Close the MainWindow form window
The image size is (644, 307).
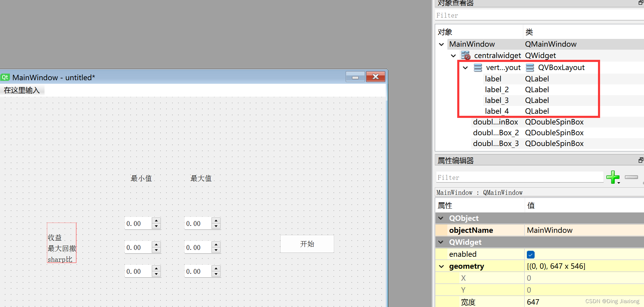pos(376,77)
